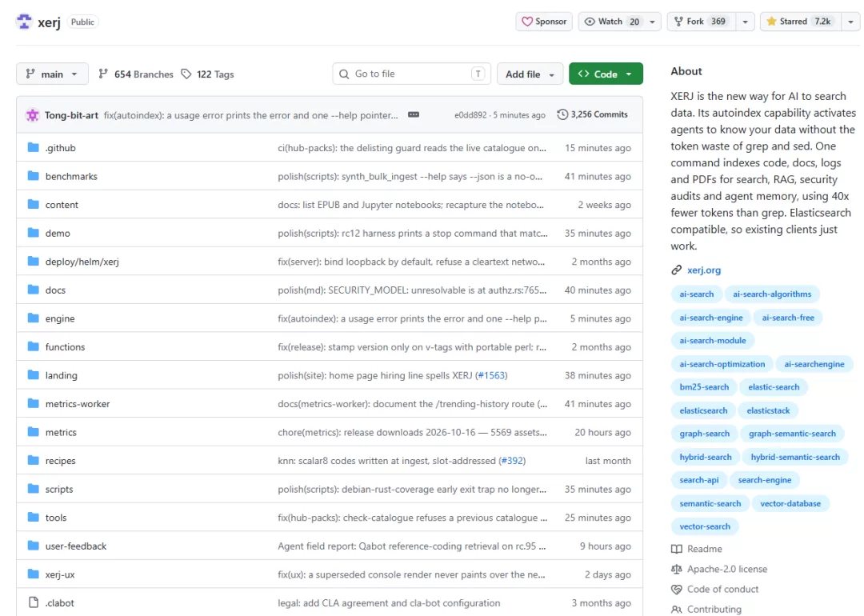Toggle the Starred button to unstar repository
The width and height of the screenshot is (864, 616).
800,22
